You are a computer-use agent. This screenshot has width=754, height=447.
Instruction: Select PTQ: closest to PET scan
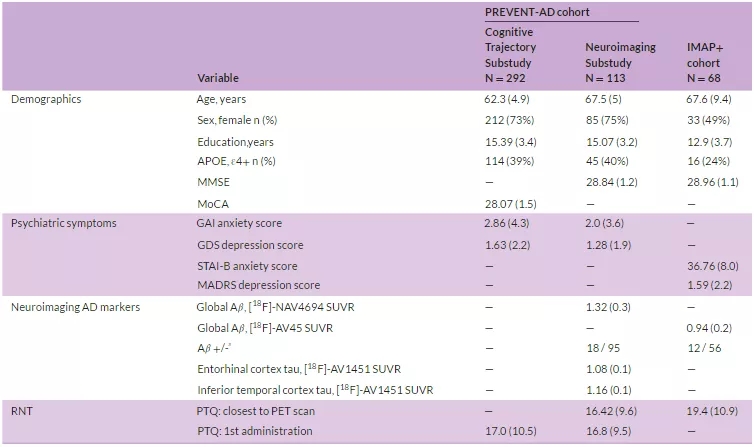[256, 411]
